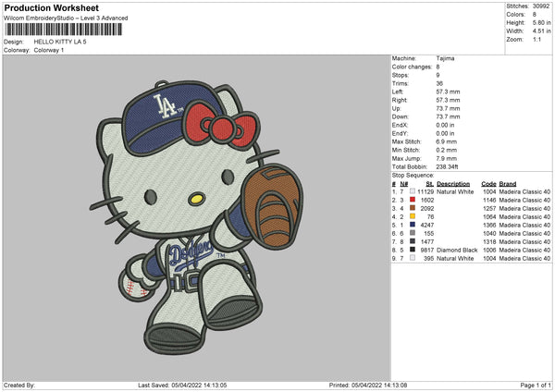The width and height of the screenshot is (555, 392).
Task: Click the "Diamond Black" description
Action: 457,251
